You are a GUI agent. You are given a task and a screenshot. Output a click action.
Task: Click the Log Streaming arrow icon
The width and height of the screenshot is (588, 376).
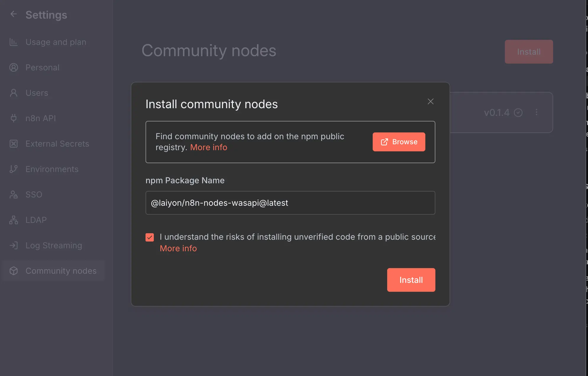pos(14,245)
